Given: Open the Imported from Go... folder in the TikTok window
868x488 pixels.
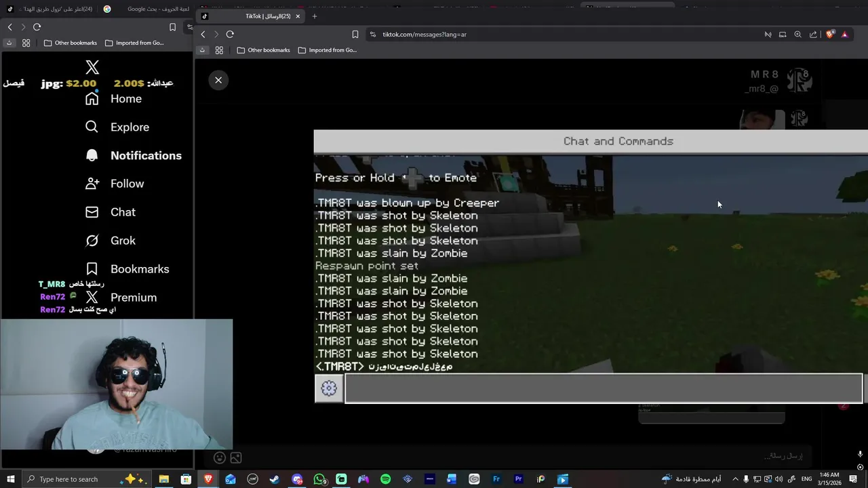Looking at the screenshot, I should (x=327, y=50).
